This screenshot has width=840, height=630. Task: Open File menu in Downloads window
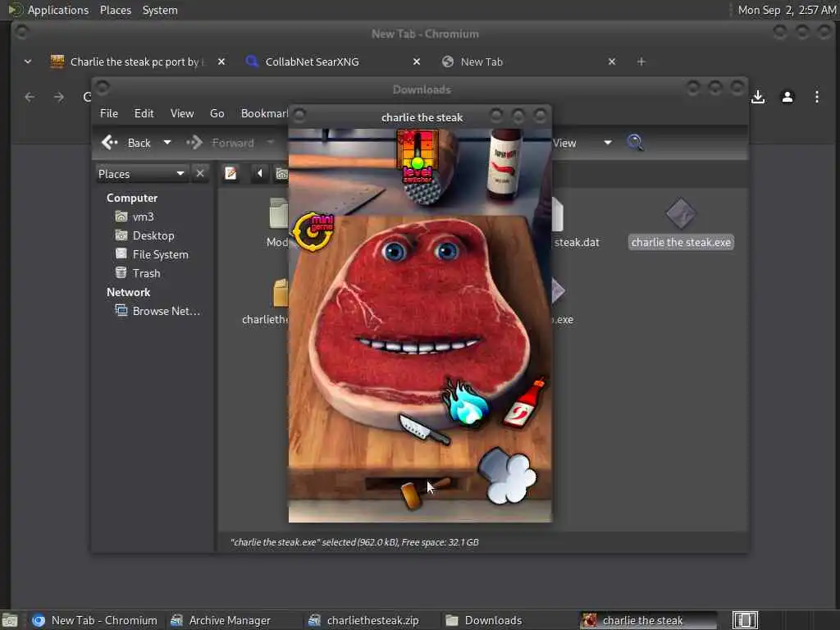pyautogui.click(x=109, y=113)
